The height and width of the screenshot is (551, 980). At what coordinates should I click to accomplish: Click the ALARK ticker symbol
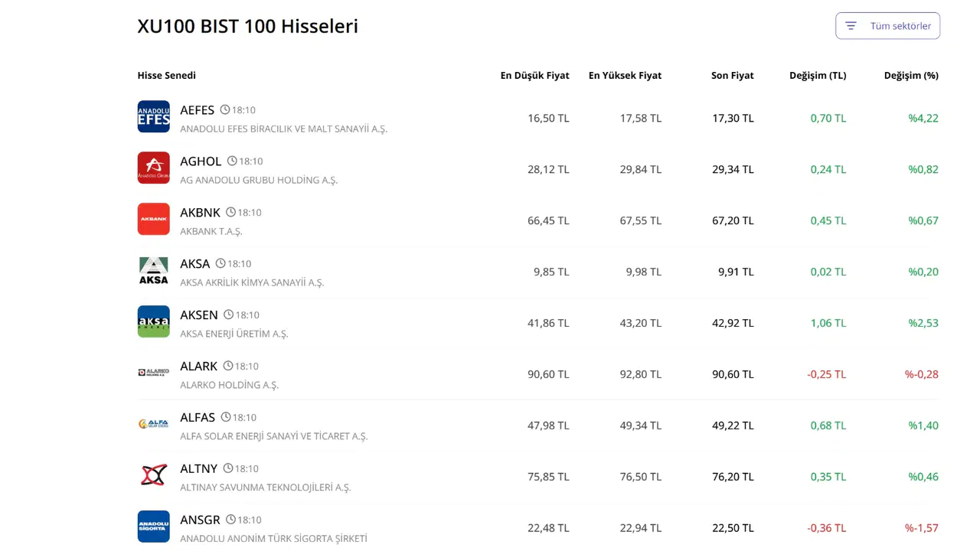point(198,367)
